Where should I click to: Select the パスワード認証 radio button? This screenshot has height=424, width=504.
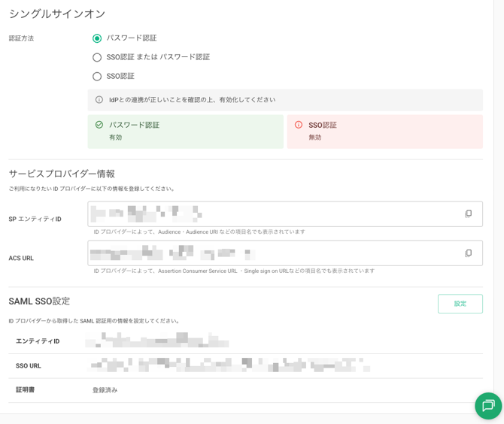coord(97,38)
